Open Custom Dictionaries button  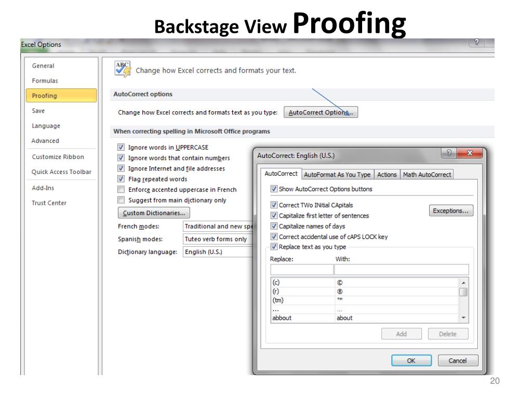[154, 212]
